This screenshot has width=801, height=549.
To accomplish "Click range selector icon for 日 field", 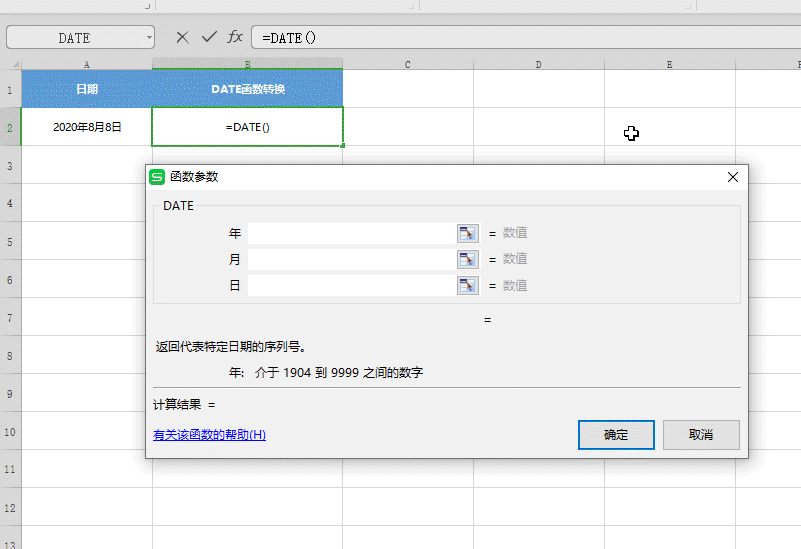I will click(467, 285).
